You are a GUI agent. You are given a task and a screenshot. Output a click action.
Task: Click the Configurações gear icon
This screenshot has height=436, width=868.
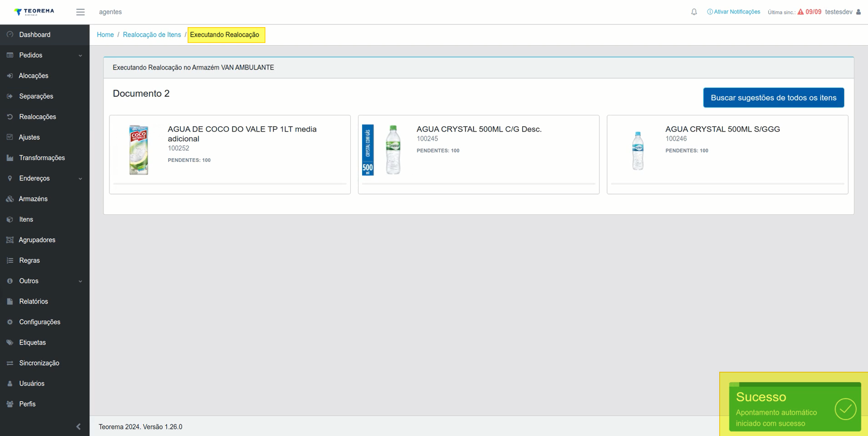tap(10, 322)
